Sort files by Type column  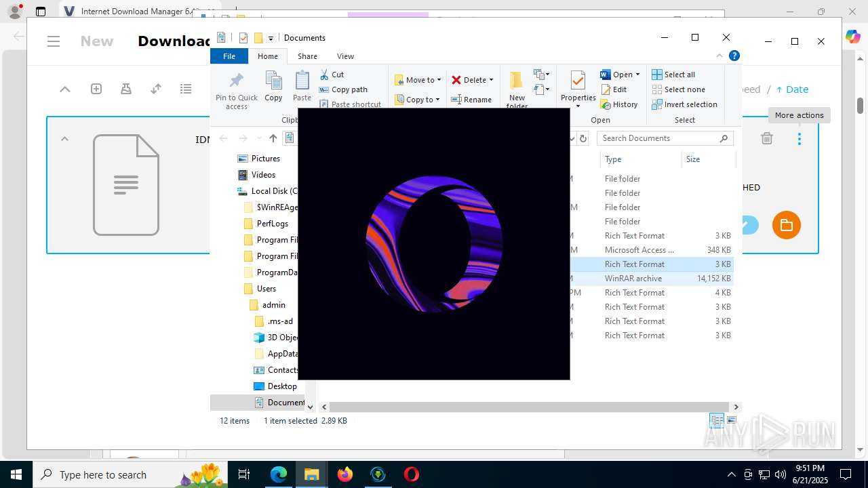(x=641, y=159)
